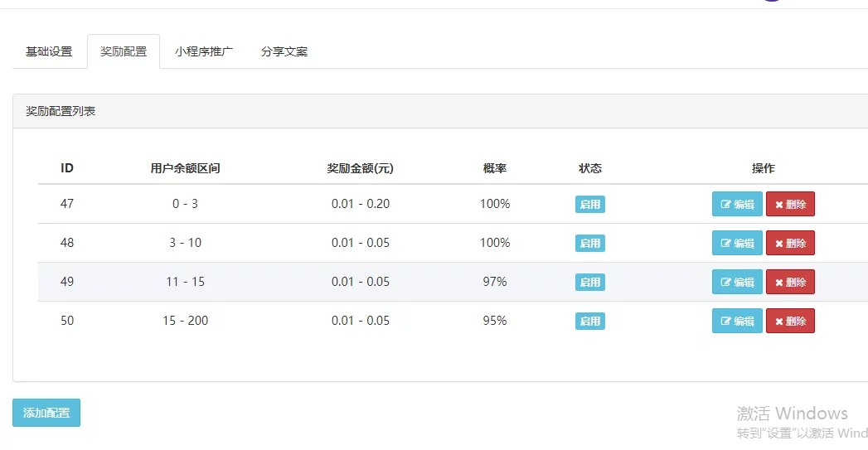868x450 pixels.
Task: Go to 分享文案 tab
Action: [284, 51]
